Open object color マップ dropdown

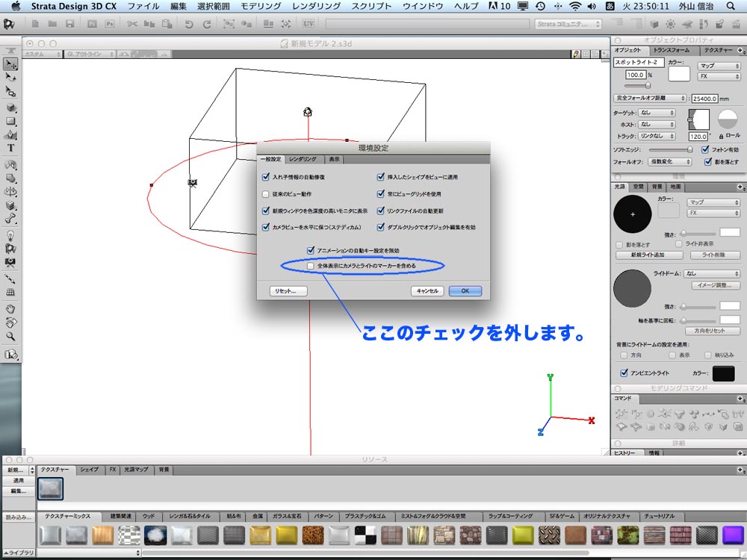pyautogui.click(x=719, y=66)
